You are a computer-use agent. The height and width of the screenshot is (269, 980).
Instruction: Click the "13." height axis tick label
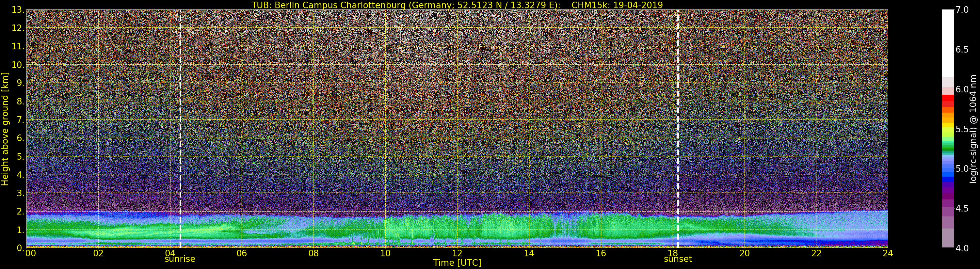click(x=18, y=10)
